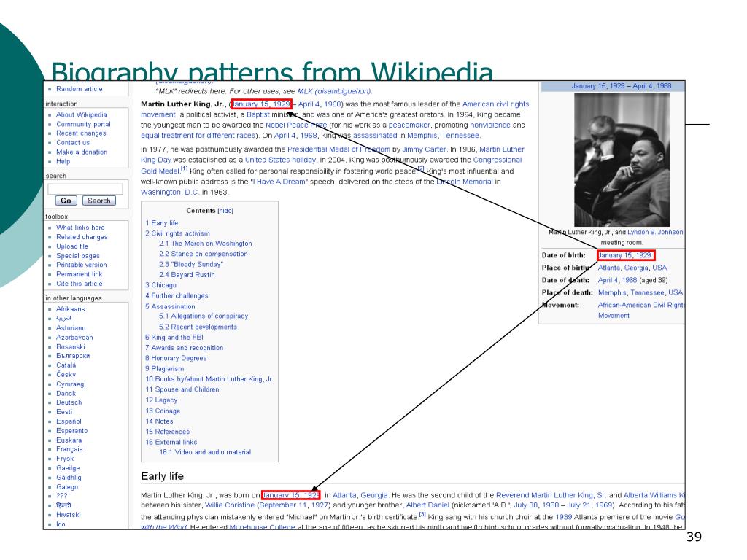Switch to Español language version
Image resolution: width=747 pixels, height=560 pixels.
coord(69,421)
